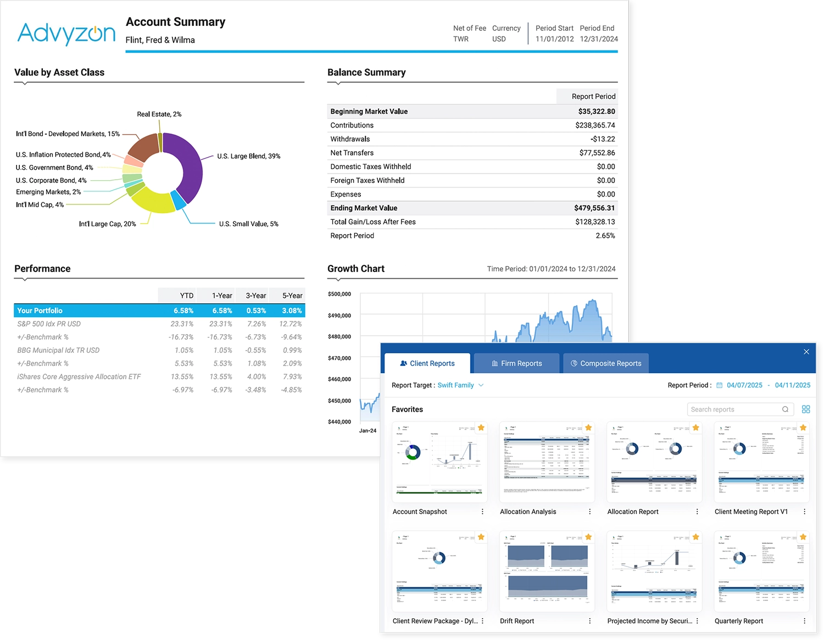Open more options for Projected Income by Security
Screen dimensions: 824x644
697,621
